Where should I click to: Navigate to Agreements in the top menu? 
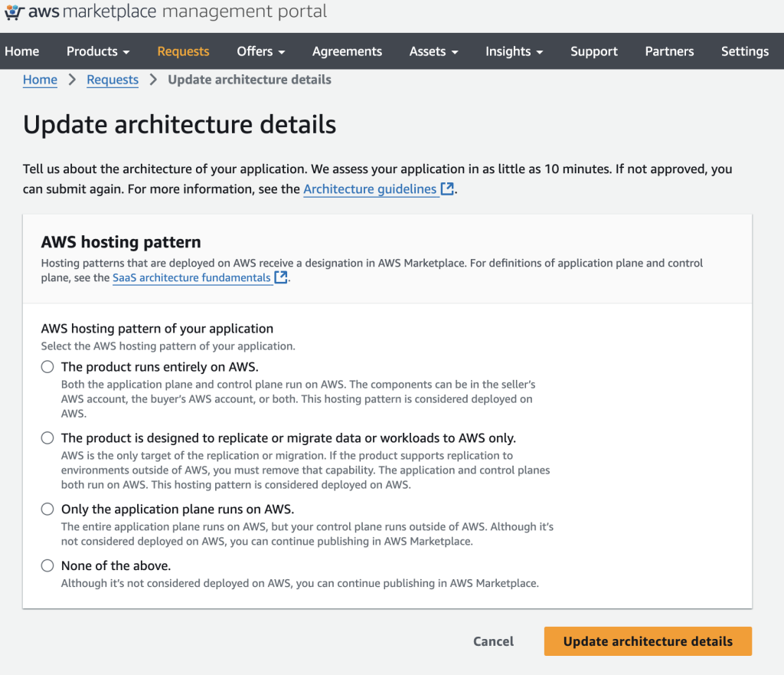(347, 51)
